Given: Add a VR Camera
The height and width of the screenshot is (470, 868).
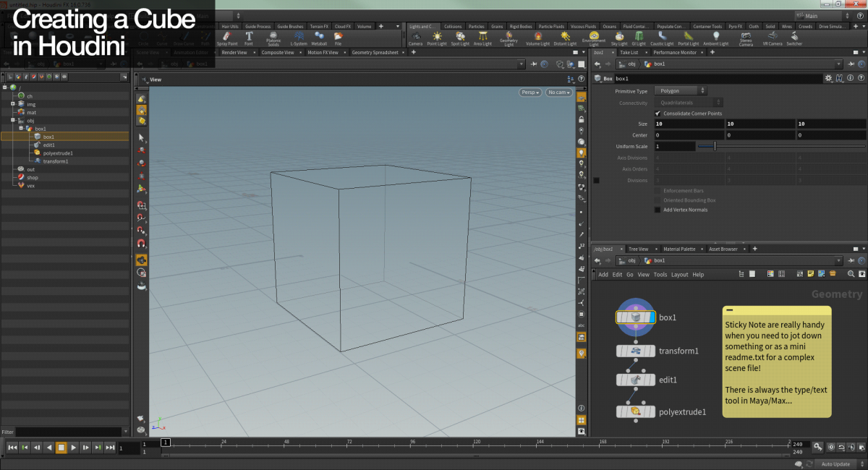Looking at the screenshot, I should [x=773, y=38].
